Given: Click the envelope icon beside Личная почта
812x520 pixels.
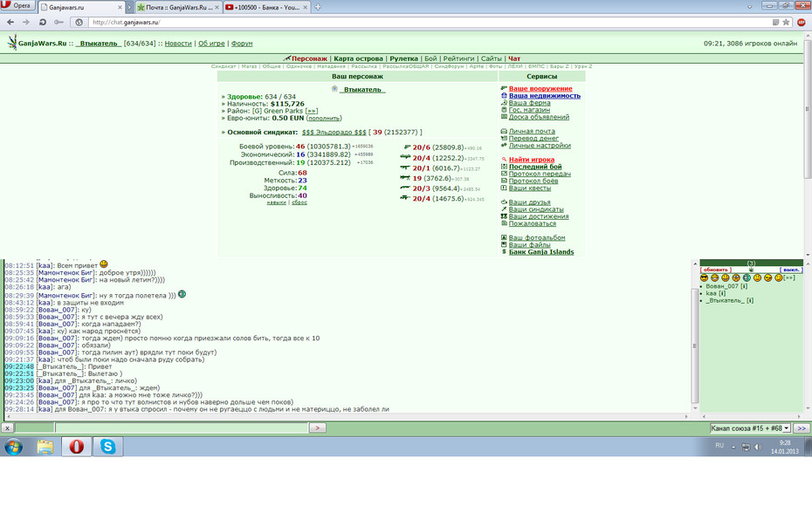Looking at the screenshot, I should [x=504, y=132].
